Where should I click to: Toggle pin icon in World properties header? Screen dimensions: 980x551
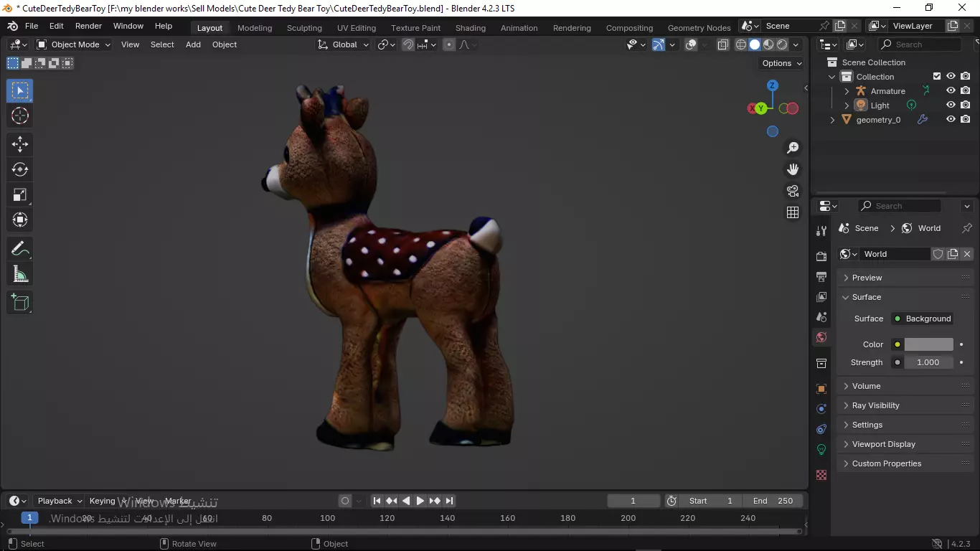966,228
